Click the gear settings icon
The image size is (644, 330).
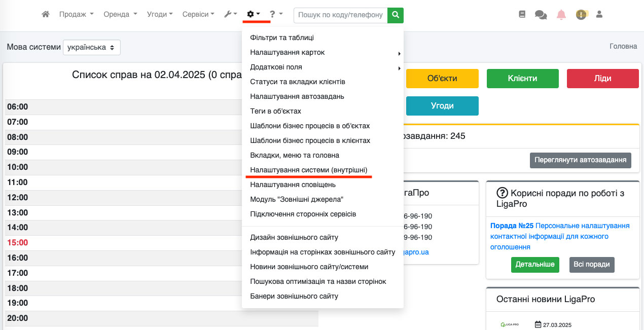[253, 15]
